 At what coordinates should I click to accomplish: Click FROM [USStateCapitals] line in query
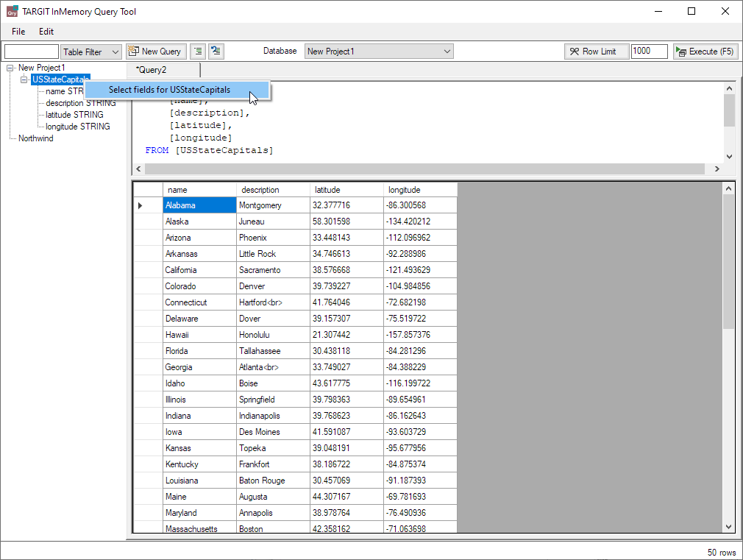pyautogui.click(x=209, y=150)
